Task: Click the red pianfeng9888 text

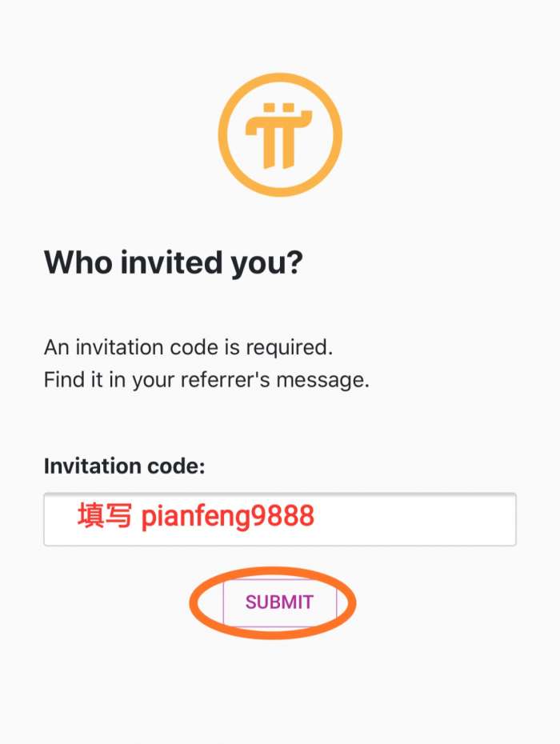Action: tap(227, 517)
